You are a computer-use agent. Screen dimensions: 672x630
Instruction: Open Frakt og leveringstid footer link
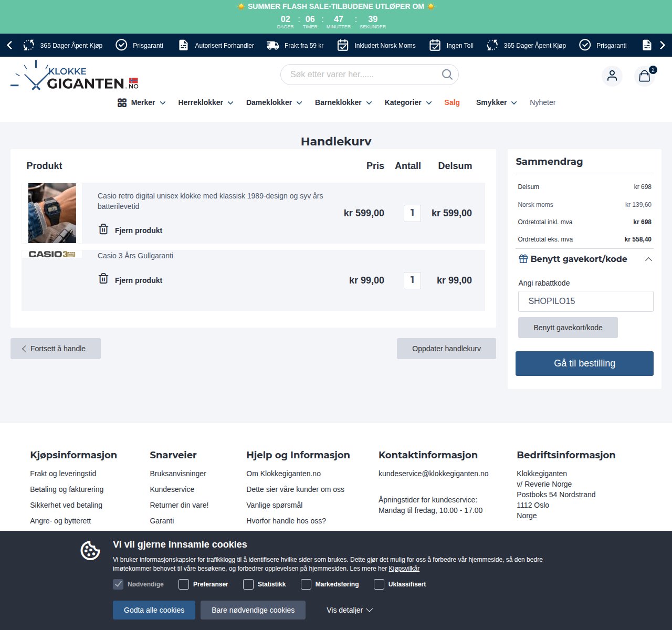63,474
